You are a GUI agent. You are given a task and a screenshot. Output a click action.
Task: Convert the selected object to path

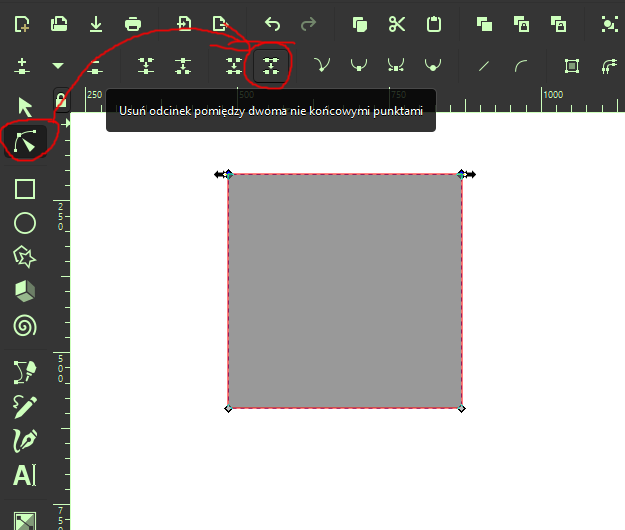(x=572, y=66)
